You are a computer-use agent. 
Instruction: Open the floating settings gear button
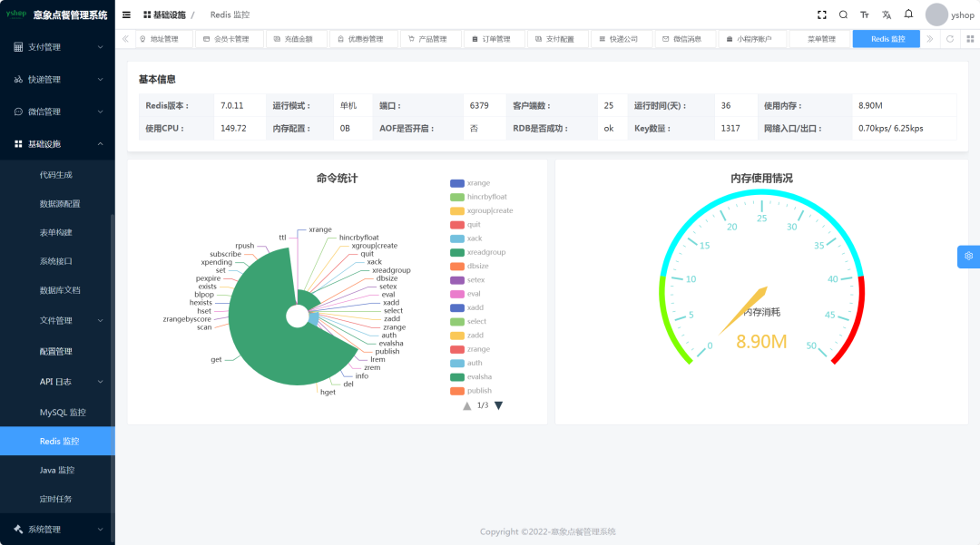coord(968,257)
